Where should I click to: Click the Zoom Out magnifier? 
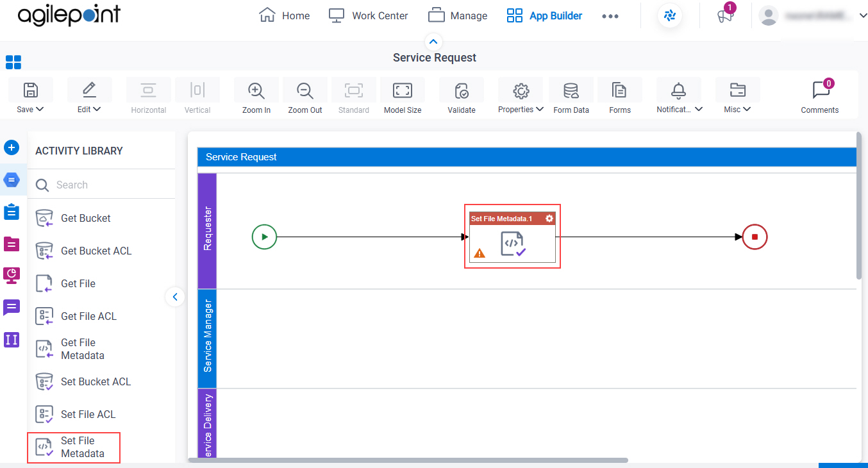coord(305,90)
